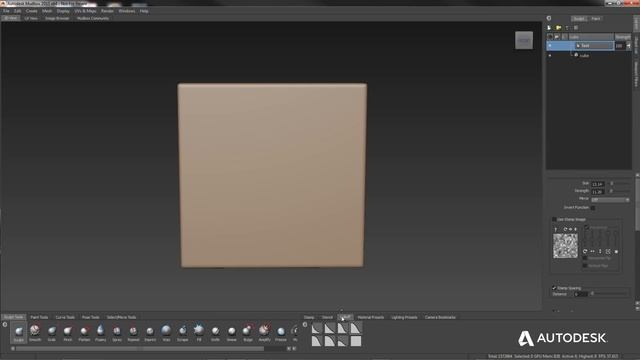Pick the fourth falloff preset in top row
The image size is (640, 360).
click(356, 328)
